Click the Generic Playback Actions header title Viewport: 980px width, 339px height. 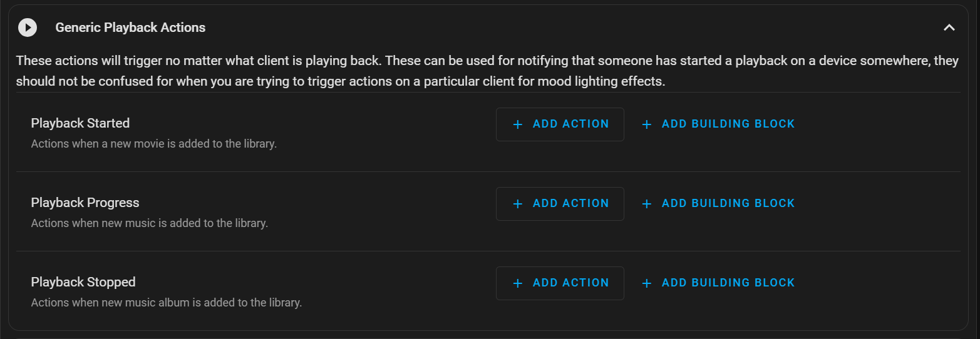130,28
